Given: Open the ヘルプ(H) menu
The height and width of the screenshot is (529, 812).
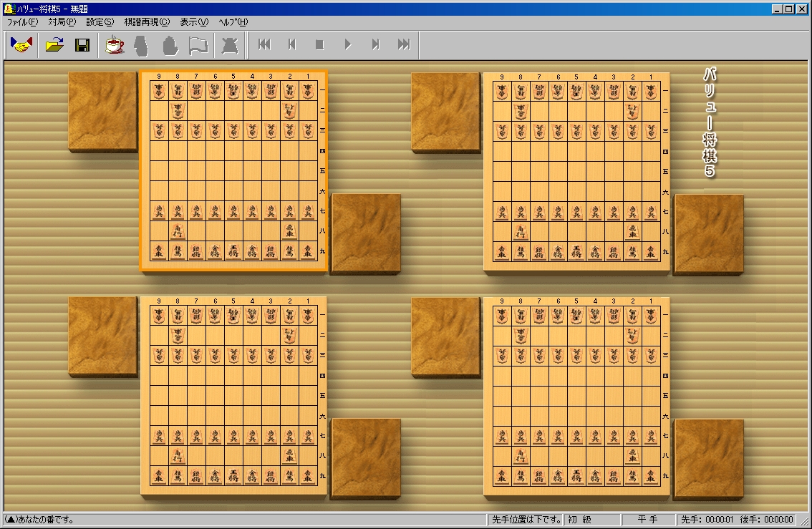Looking at the screenshot, I should pos(233,22).
